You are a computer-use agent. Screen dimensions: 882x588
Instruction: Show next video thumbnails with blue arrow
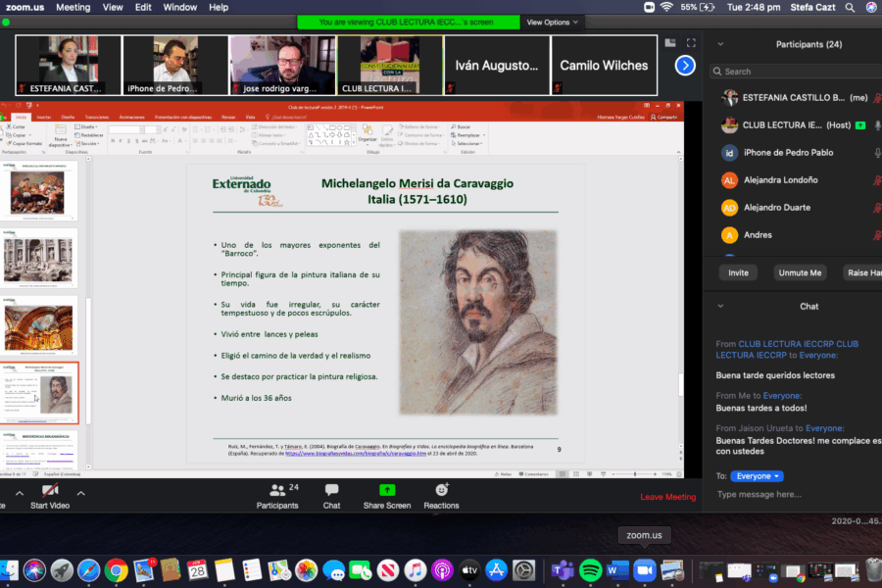(x=685, y=66)
